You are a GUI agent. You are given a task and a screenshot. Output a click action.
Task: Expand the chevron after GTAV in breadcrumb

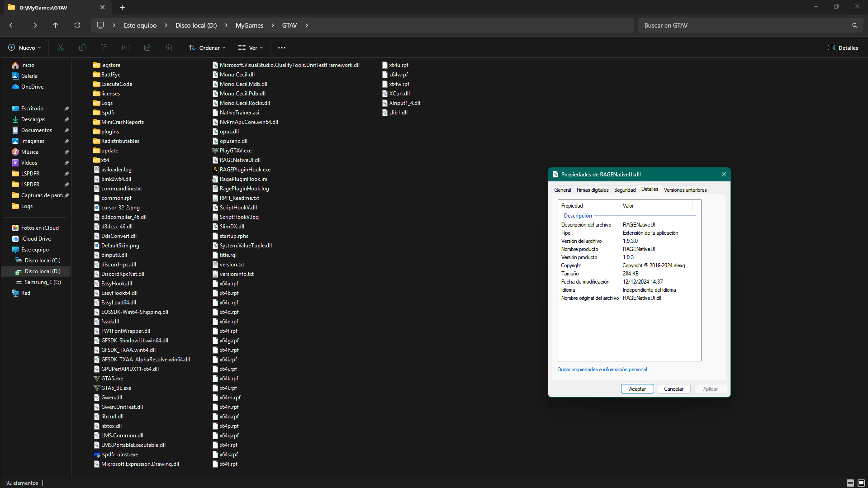(x=307, y=25)
